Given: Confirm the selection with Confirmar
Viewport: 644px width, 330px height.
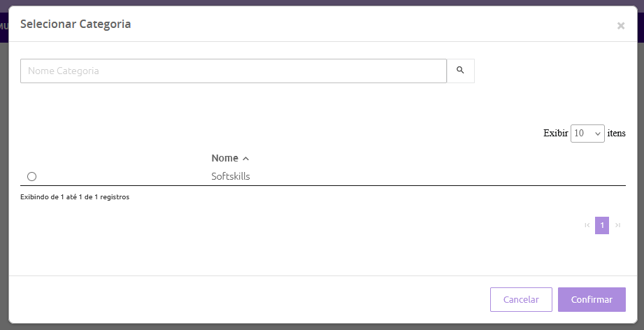Looking at the screenshot, I should coord(592,299).
